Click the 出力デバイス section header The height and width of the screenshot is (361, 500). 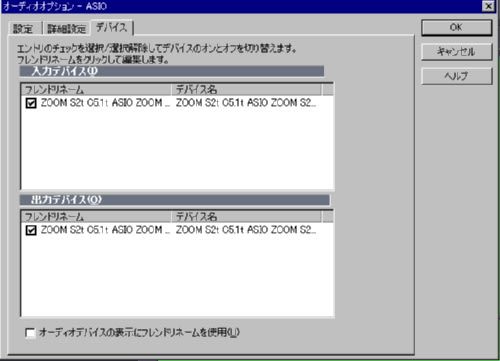pos(175,200)
